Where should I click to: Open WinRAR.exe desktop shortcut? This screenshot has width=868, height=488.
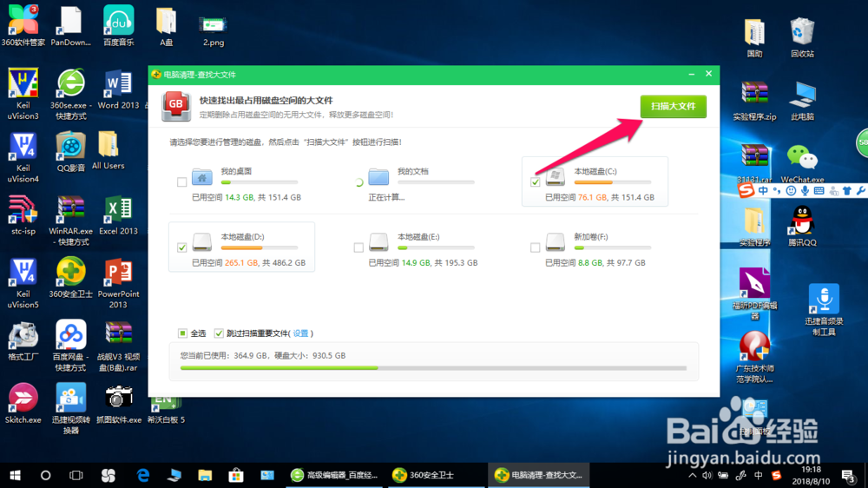(71, 221)
